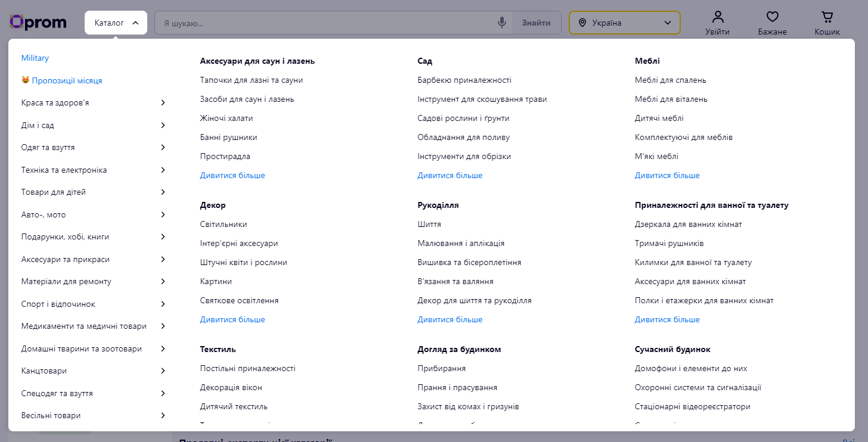Click the location pin icon
Screen dimensions: 868x442
click(x=582, y=23)
